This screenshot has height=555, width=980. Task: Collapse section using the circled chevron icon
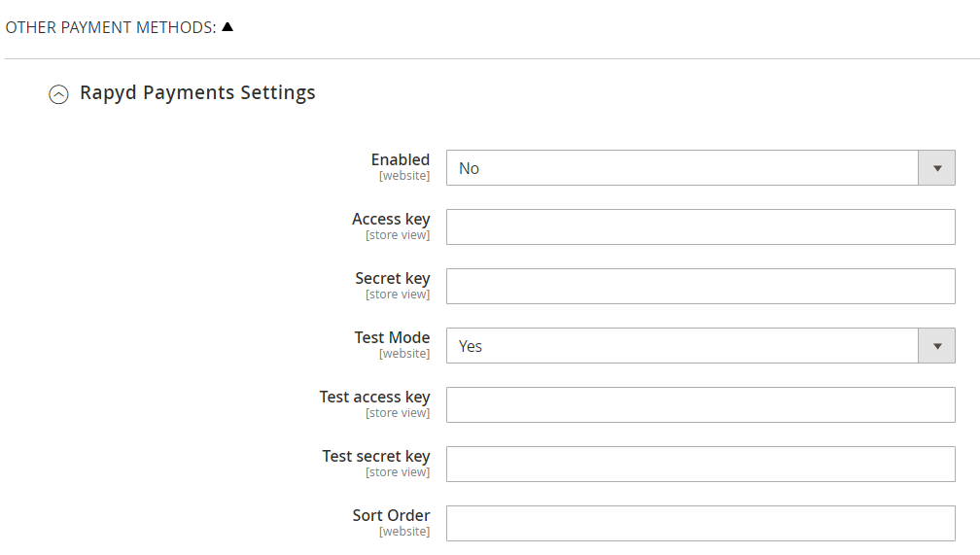click(x=59, y=94)
